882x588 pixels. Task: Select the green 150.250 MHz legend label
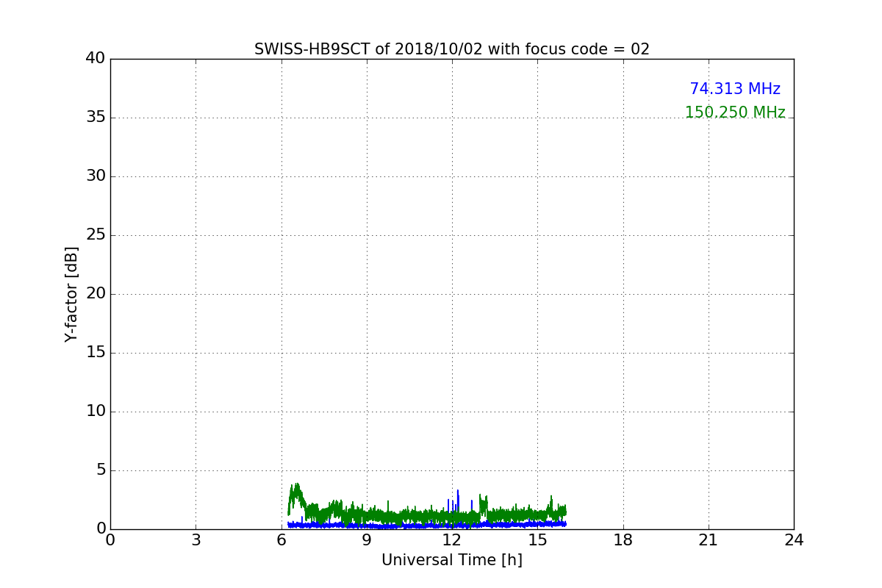[735, 112]
